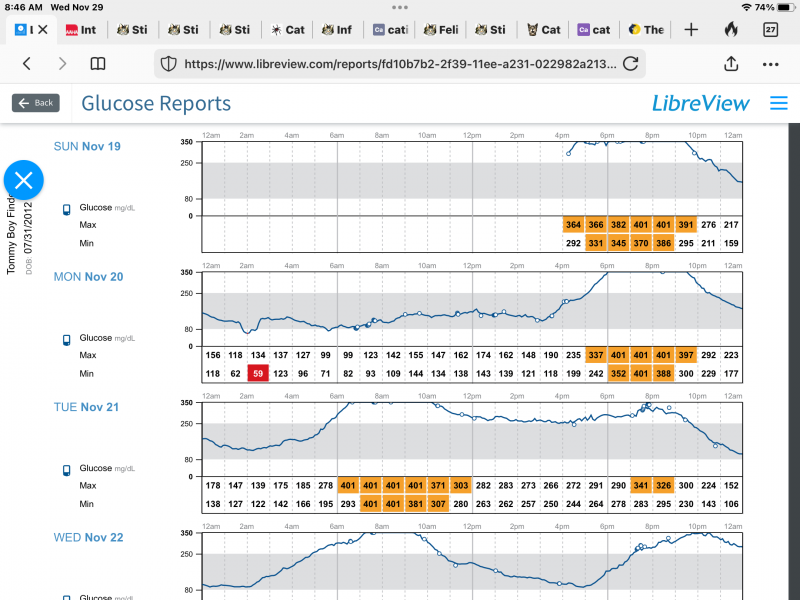Add a new tab with plus icon
This screenshot has height=600, width=800.
tap(691, 29)
